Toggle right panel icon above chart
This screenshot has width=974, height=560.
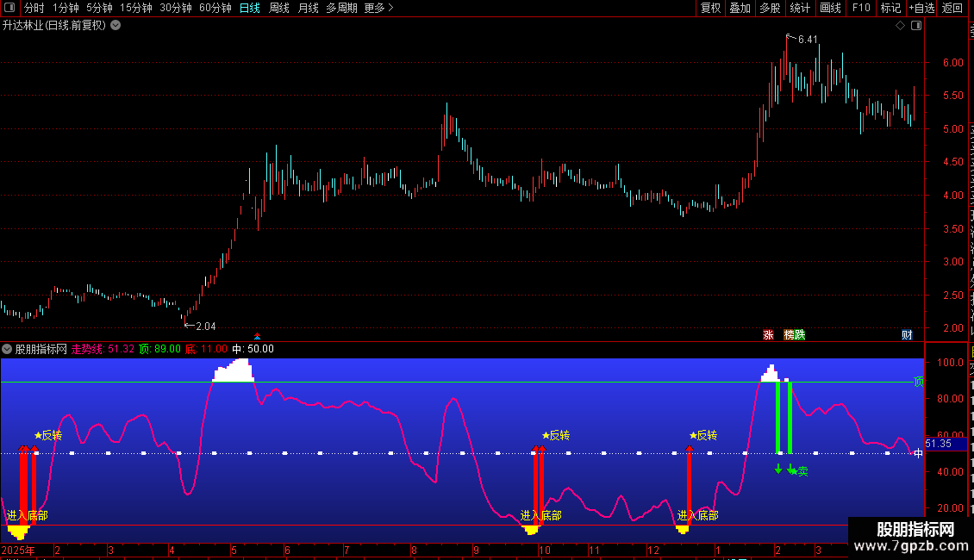(x=916, y=26)
